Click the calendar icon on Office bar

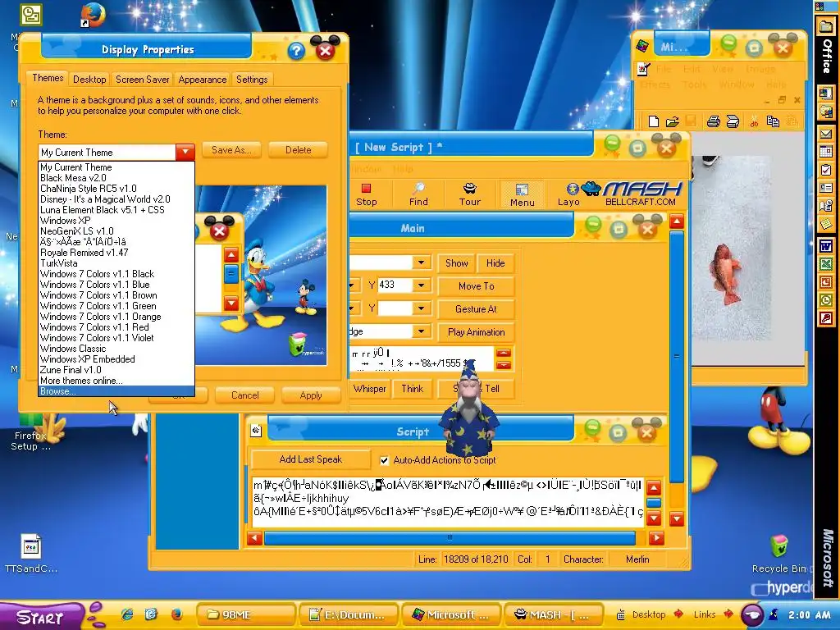(x=826, y=151)
